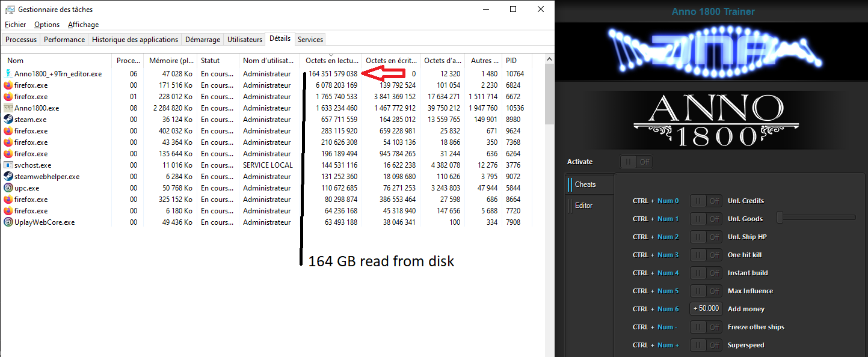Switch to the Performance tab
This screenshot has width=868, height=357.
64,40
